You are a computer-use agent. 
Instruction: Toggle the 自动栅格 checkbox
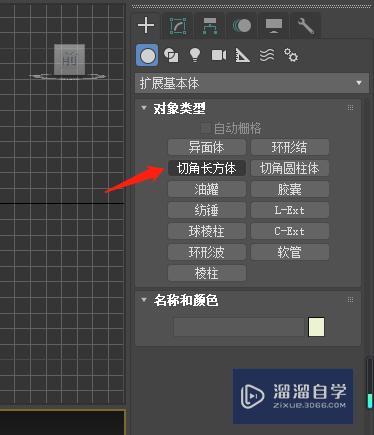[x=205, y=128]
